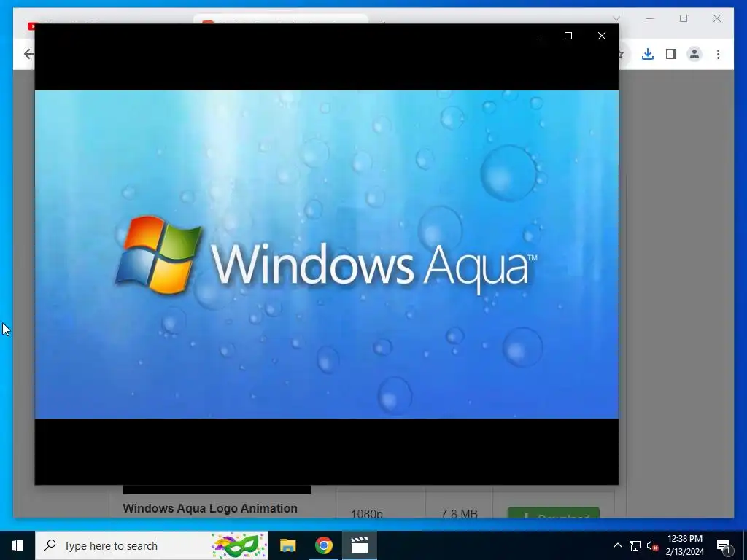The image size is (747, 560).
Task: Open Chrome downloads icon
Action: (648, 54)
